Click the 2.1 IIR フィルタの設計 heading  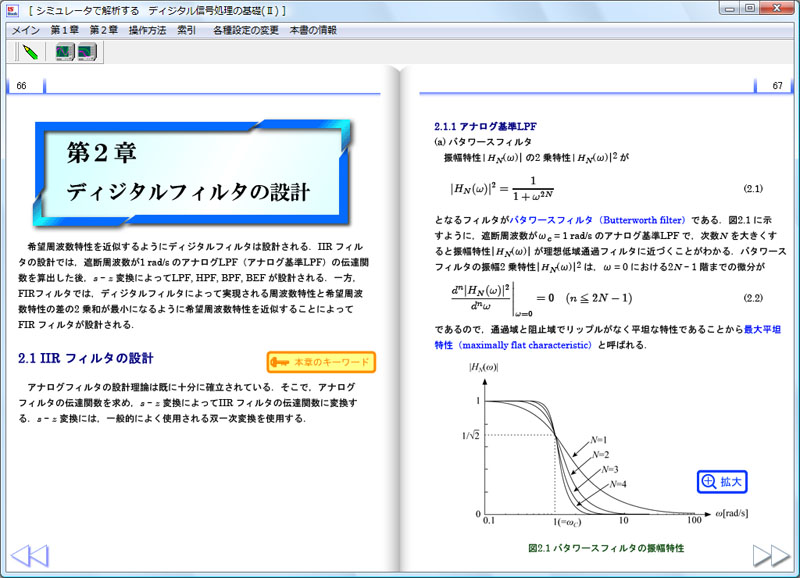point(86,358)
